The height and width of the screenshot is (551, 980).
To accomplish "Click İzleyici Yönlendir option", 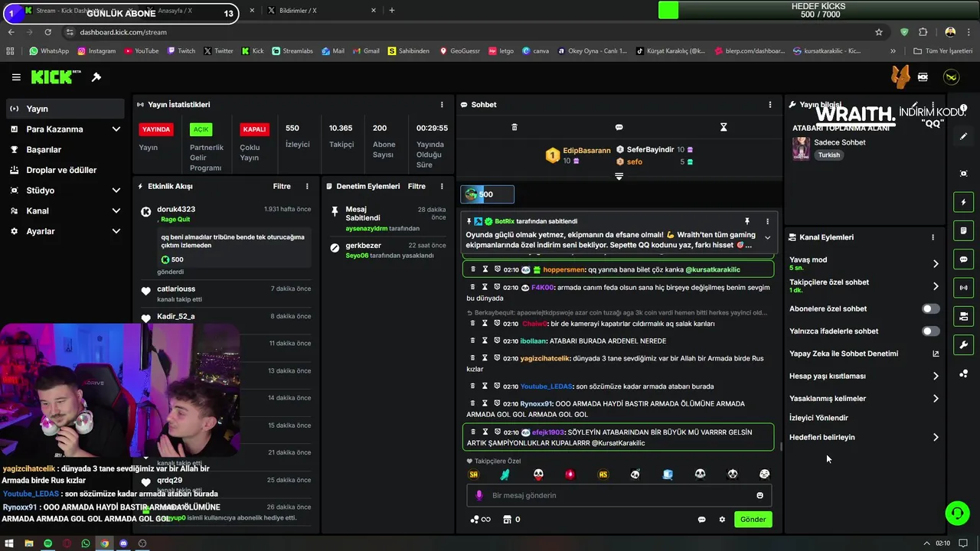I will (x=818, y=418).
